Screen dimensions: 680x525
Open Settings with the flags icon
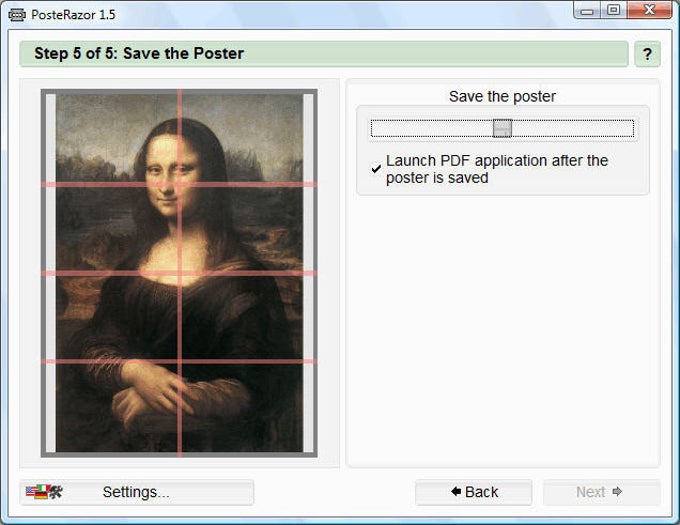tap(137, 492)
